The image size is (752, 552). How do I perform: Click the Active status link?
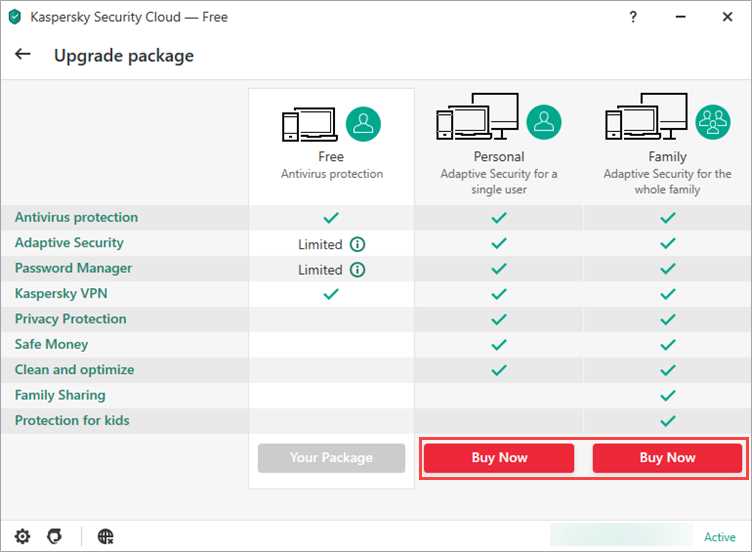(x=719, y=537)
